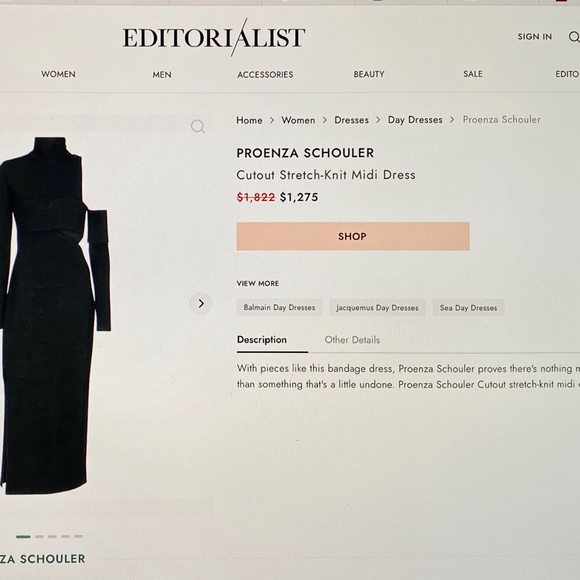Switch to Description tab
Screen dimensions: 580x580
point(262,340)
